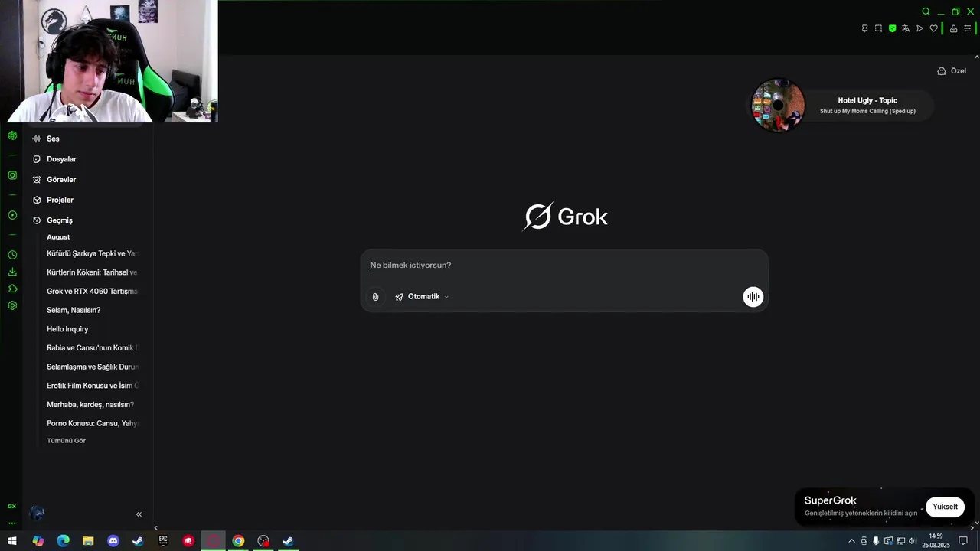The height and width of the screenshot is (551, 980).
Task: Take a snapshot with the capture icon
Action: [x=878, y=28]
